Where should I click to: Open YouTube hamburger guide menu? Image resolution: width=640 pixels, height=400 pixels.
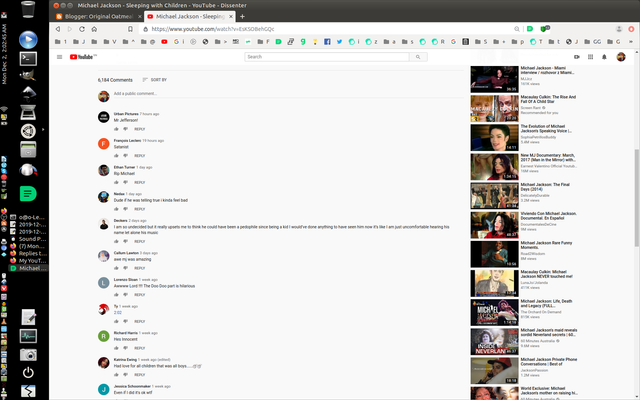click(x=60, y=57)
